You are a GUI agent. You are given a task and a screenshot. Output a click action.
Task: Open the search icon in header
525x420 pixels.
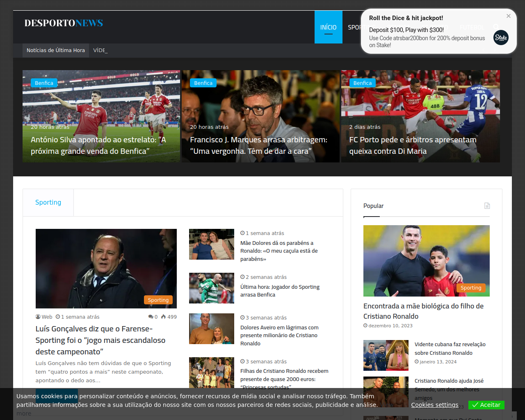(x=496, y=27)
